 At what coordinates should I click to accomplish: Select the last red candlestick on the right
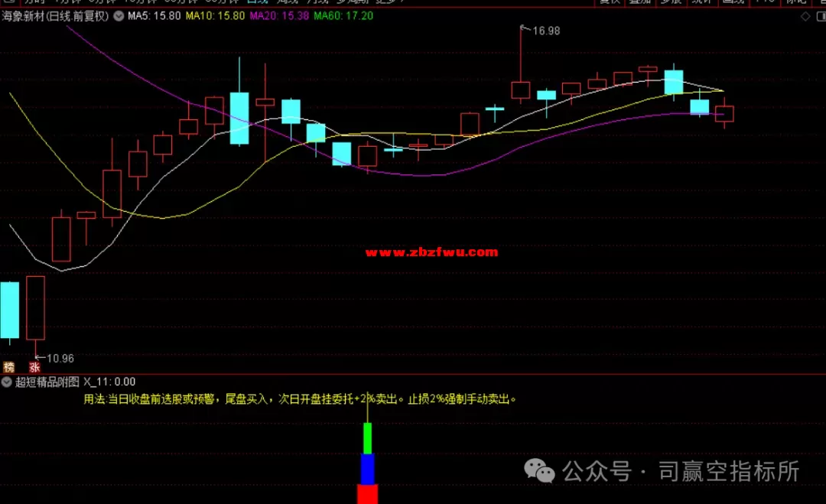[725, 112]
